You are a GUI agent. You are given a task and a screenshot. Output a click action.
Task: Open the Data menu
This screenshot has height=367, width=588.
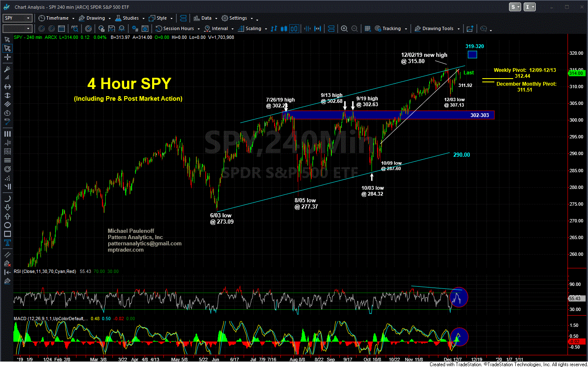coord(205,18)
